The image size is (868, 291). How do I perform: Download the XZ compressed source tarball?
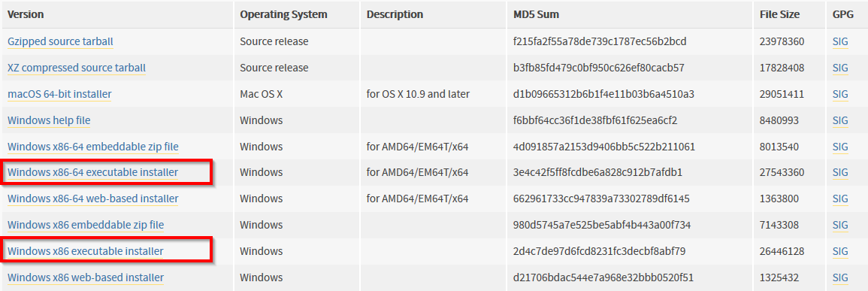77,68
